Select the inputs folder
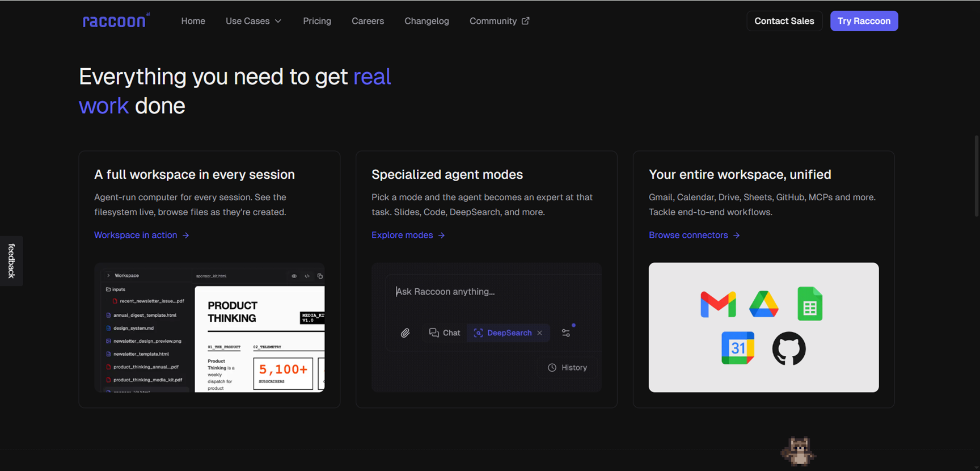980x471 pixels. pos(116,289)
